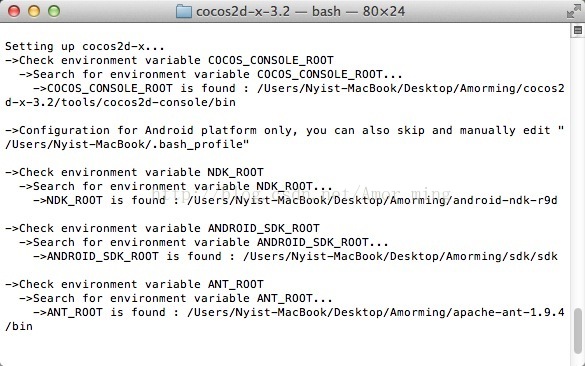Click the 'd-x-3.2/tools/cocos2d-console/bin' path text
Screen dimensions: 585x366
[121, 103]
